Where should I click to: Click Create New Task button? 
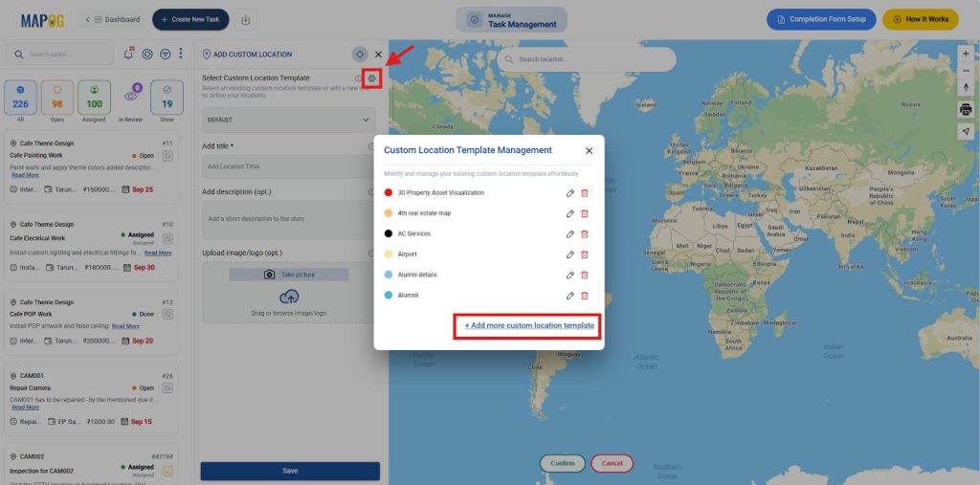[x=190, y=19]
